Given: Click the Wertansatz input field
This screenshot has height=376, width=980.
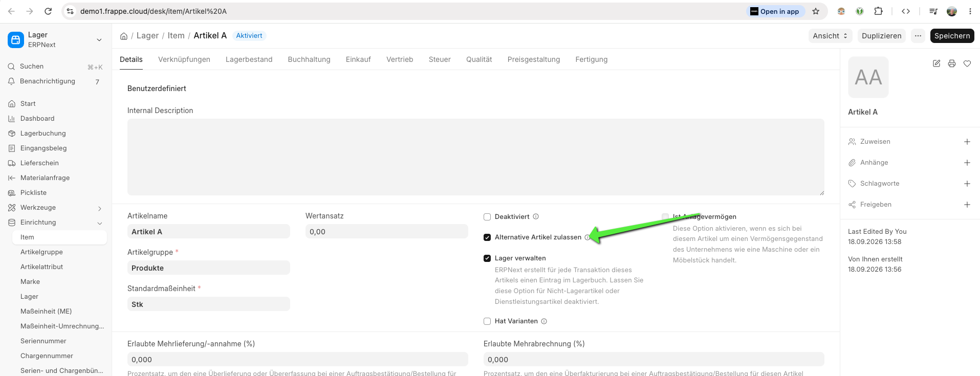Looking at the screenshot, I should 386,231.
